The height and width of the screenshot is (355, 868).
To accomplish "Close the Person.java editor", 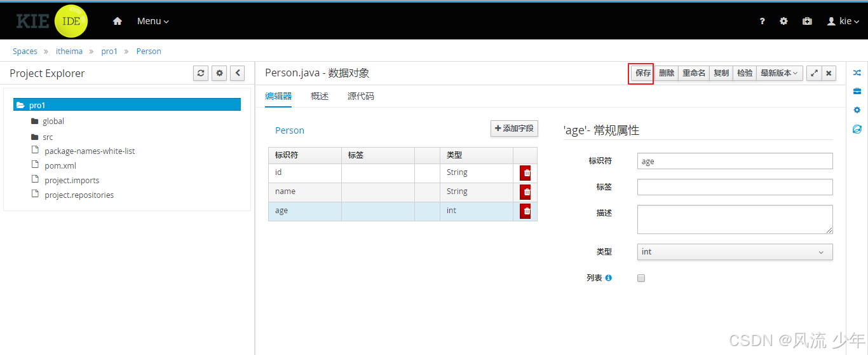I will point(829,73).
